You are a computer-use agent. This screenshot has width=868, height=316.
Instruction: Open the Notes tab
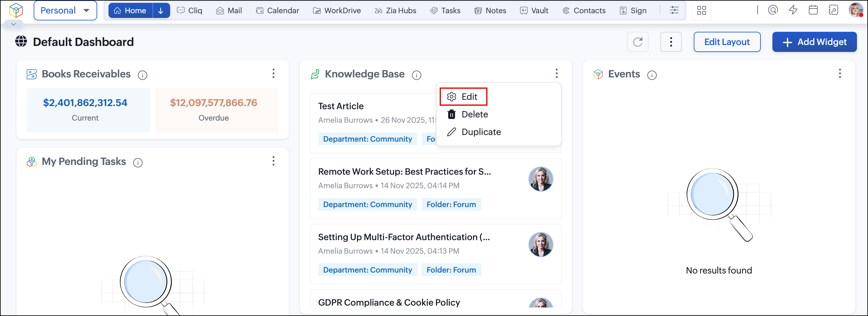[x=490, y=10]
